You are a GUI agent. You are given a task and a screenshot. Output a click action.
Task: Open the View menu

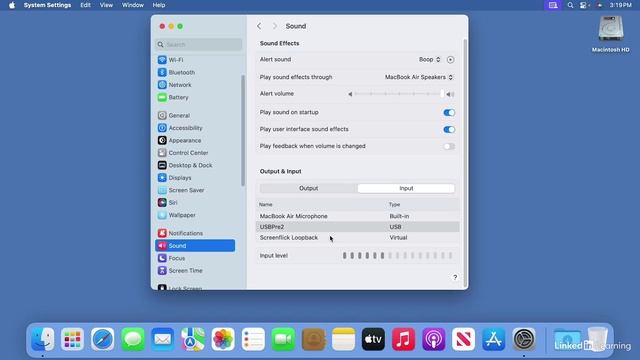[x=106, y=5]
